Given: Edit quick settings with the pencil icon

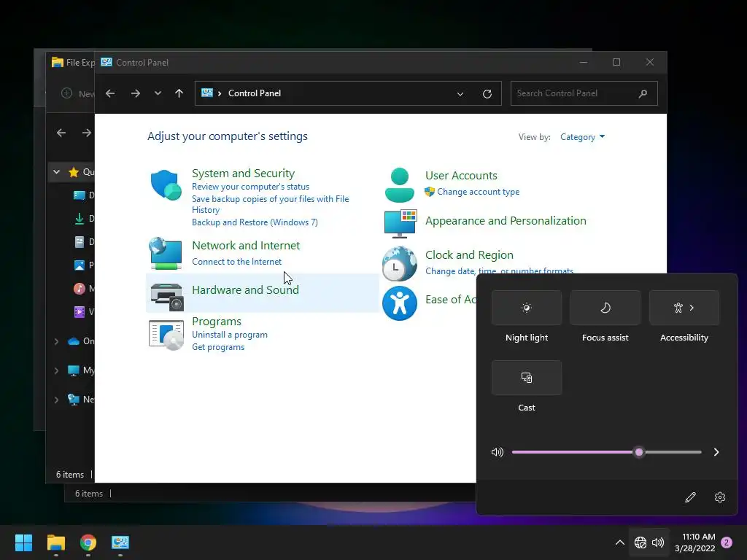Looking at the screenshot, I should point(690,497).
